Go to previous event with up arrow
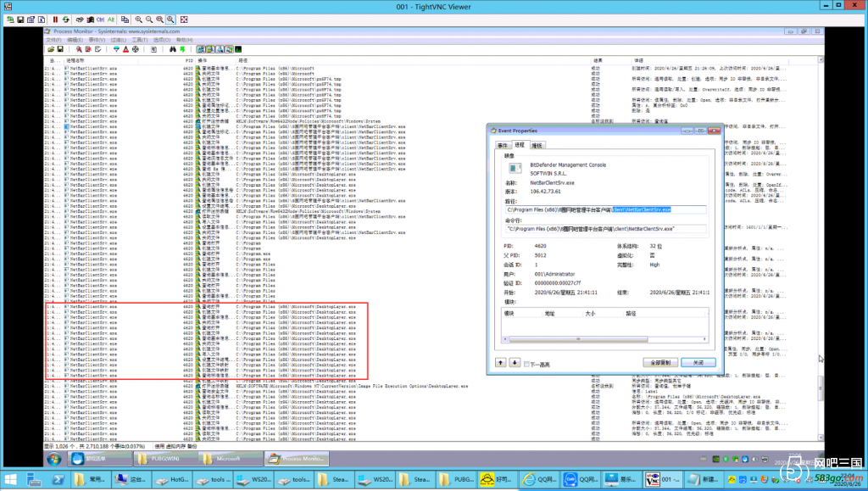 click(500, 363)
